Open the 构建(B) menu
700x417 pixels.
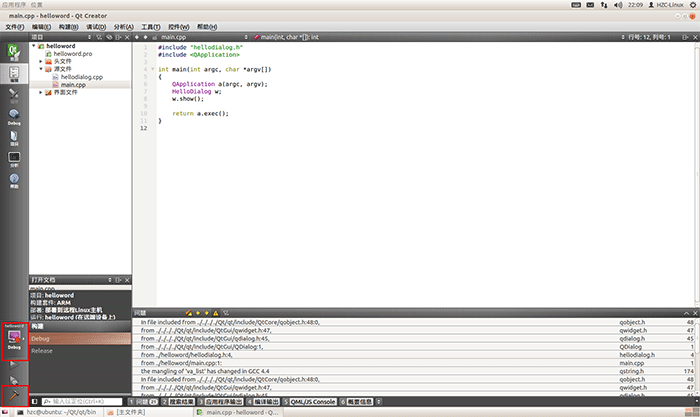coord(68,27)
